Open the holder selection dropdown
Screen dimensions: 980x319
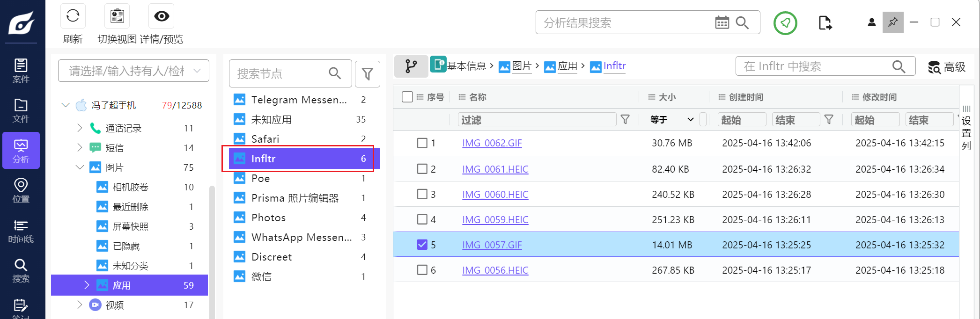coord(133,71)
